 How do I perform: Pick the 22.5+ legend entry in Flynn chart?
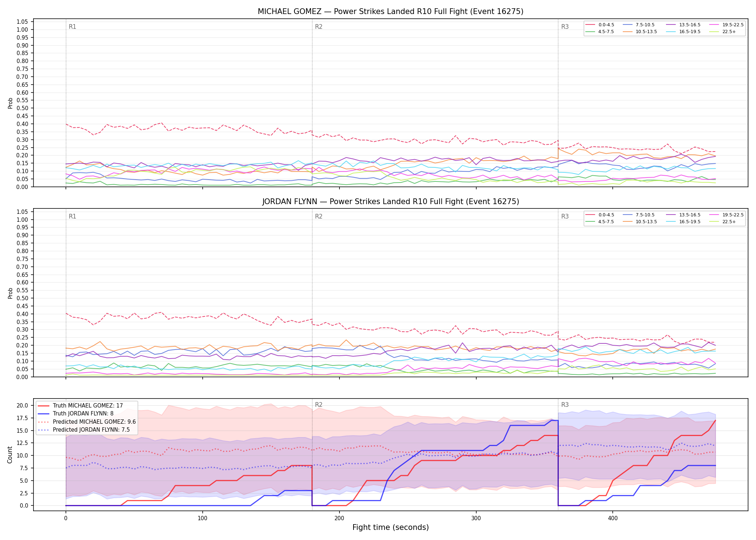(x=723, y=222)
